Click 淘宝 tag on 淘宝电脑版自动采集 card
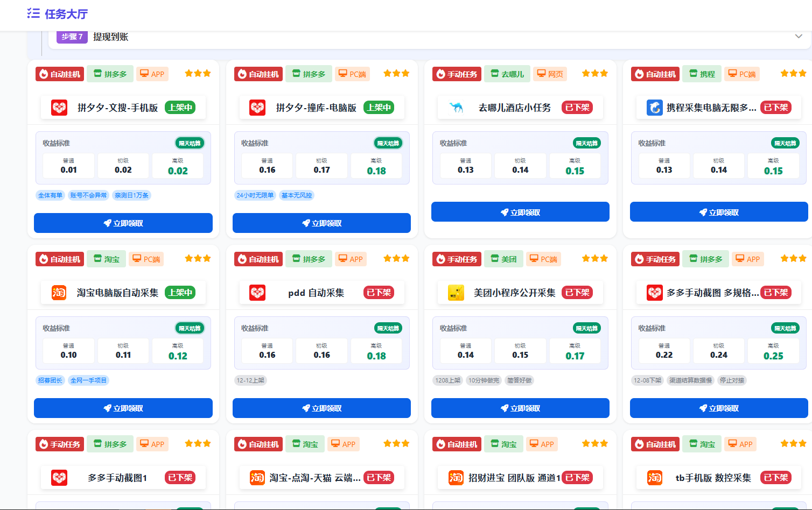The image size is (812, 510). point(106,259)
